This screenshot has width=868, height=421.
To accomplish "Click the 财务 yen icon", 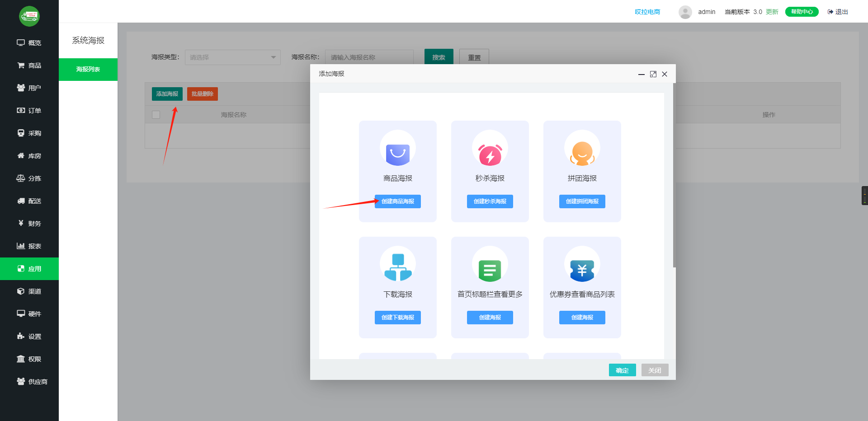I will point(21,223).
